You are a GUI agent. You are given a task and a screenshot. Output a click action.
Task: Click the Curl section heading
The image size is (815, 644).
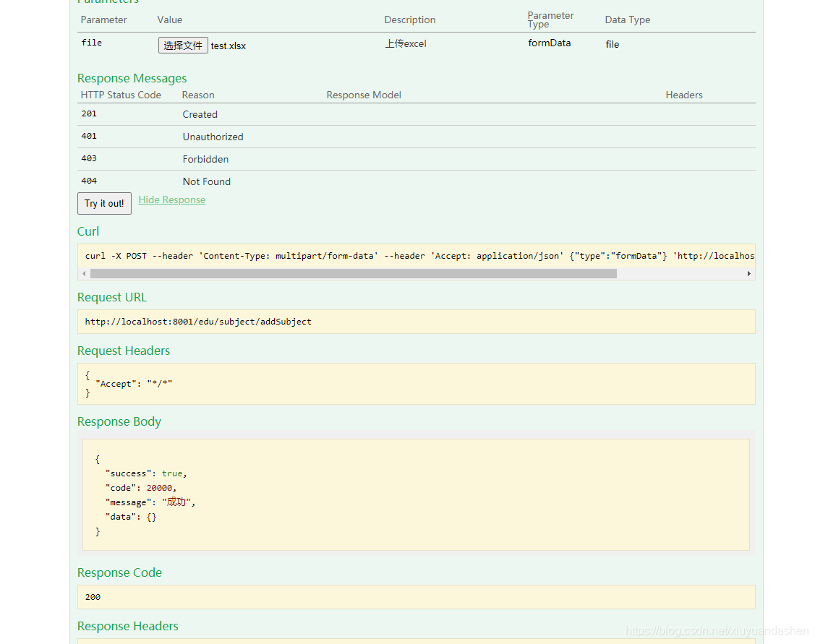(x=88, y=231)
